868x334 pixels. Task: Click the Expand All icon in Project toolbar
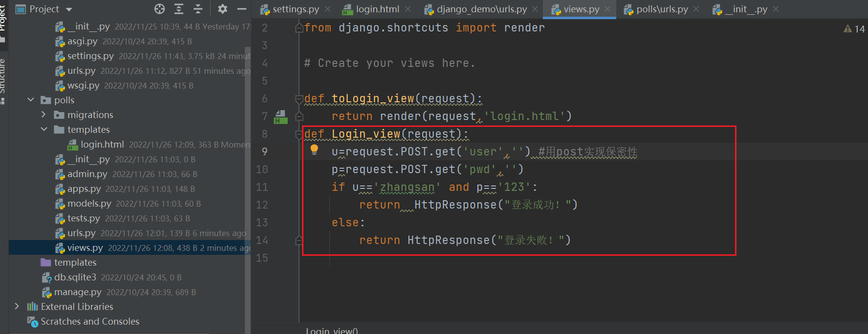pyautogui.click(x=179, y=9)
